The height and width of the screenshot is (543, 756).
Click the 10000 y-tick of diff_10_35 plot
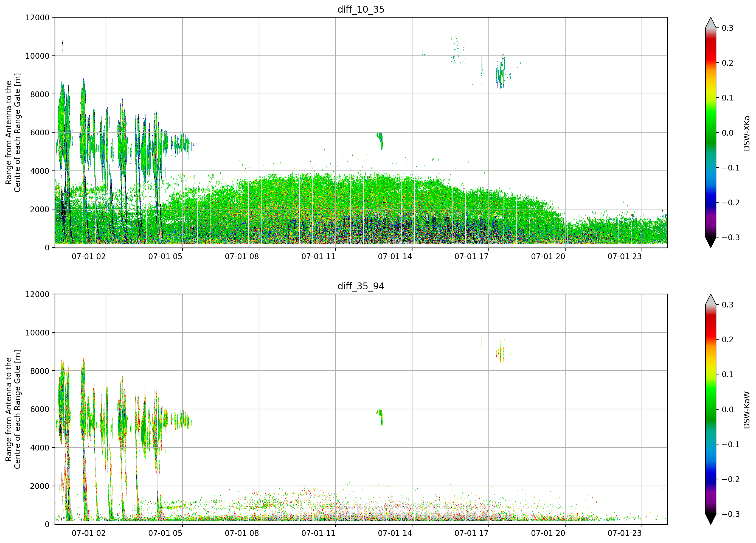pos(37,56)
